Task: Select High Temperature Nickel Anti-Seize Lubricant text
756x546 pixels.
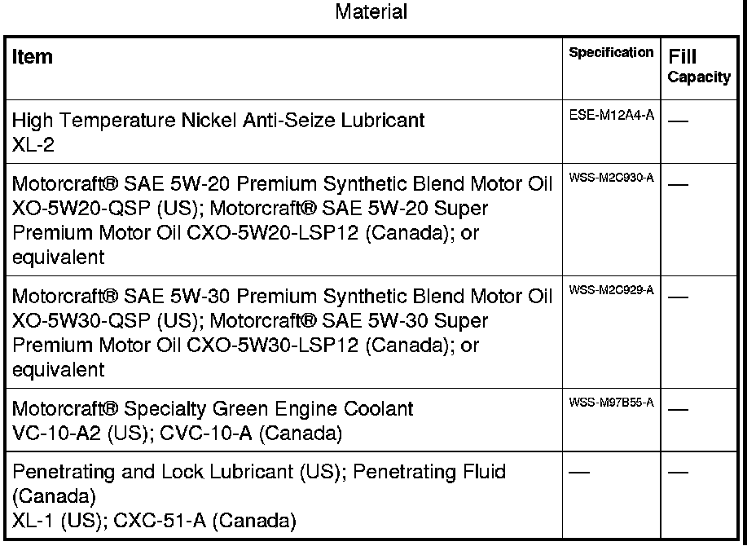Action: click(x=218, y=121)
